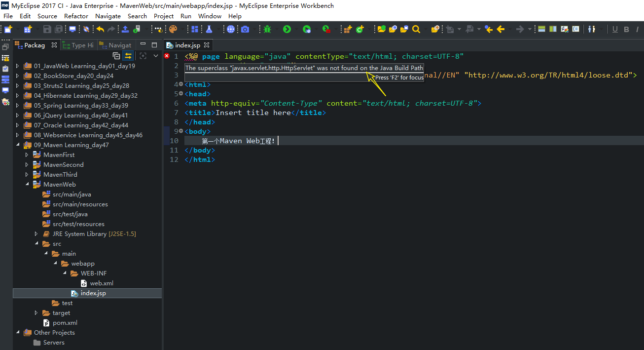Toggle Link with Editor in Package Explorer
The image size is (644, 350).
128,56
